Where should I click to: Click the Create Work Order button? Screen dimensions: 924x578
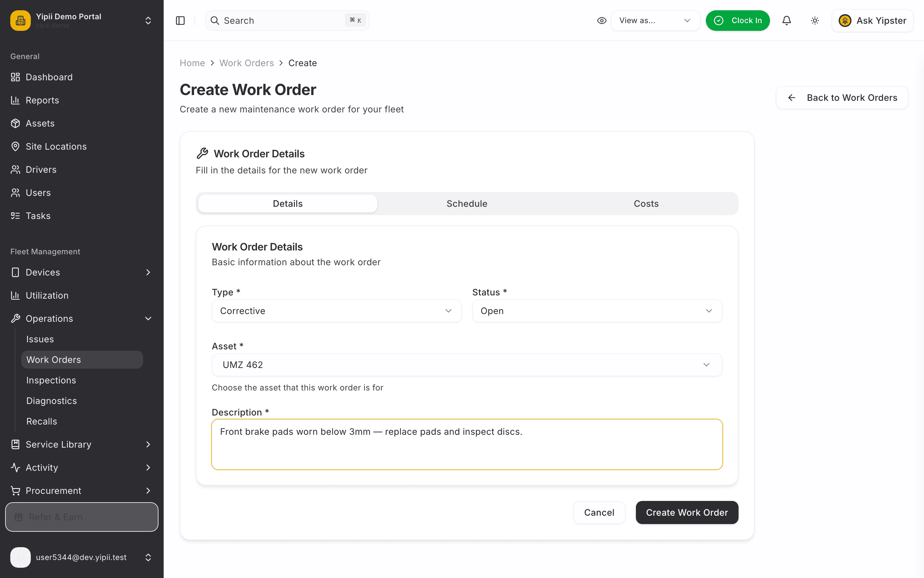687,512
